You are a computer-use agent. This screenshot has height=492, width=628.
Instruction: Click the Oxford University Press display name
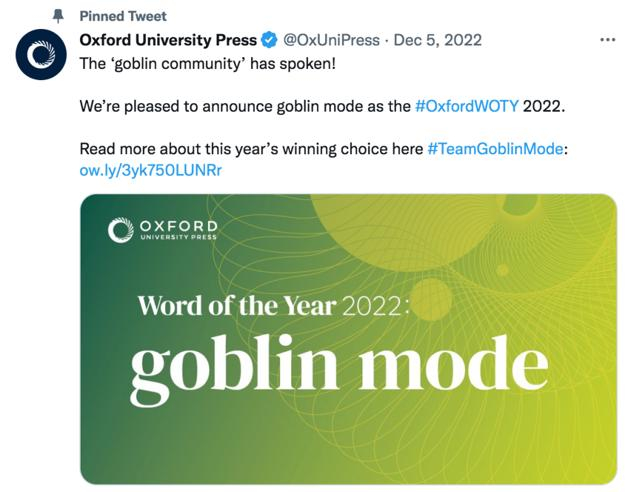click(167, 40)
